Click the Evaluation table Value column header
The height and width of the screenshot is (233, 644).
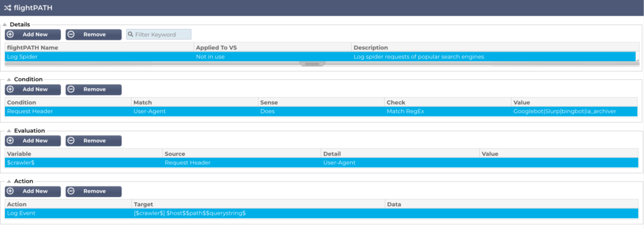coord(559,154)
